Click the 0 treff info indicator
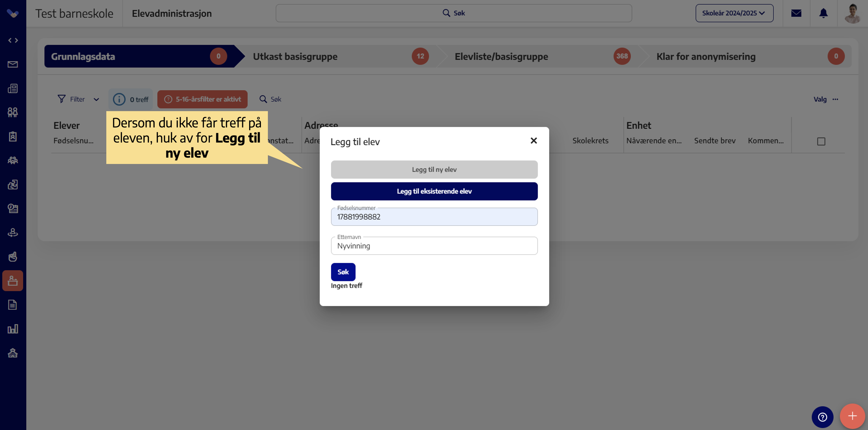868x430 pixels. click(x=130, y=99)
